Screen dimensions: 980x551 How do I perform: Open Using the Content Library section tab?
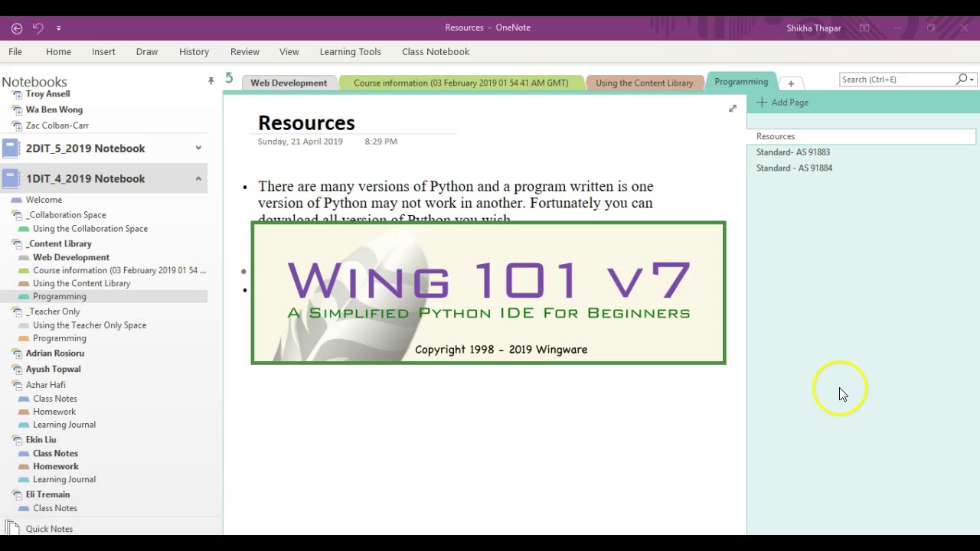(x=644, y=83)
